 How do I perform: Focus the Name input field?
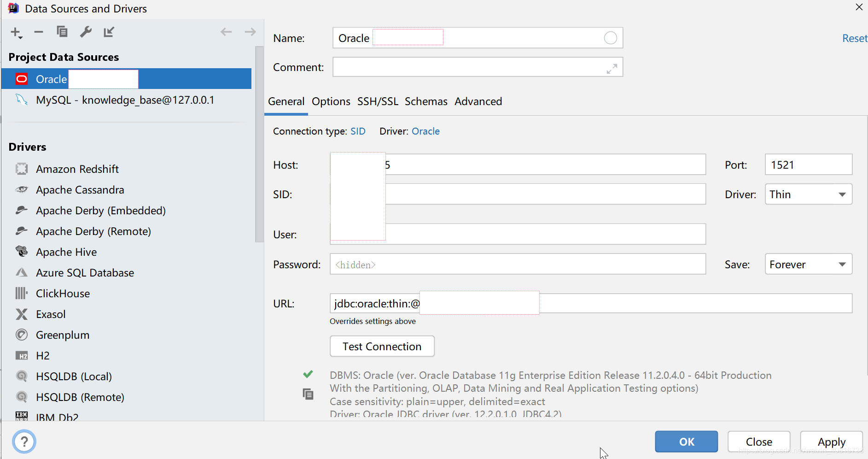[x=478, y=38]
